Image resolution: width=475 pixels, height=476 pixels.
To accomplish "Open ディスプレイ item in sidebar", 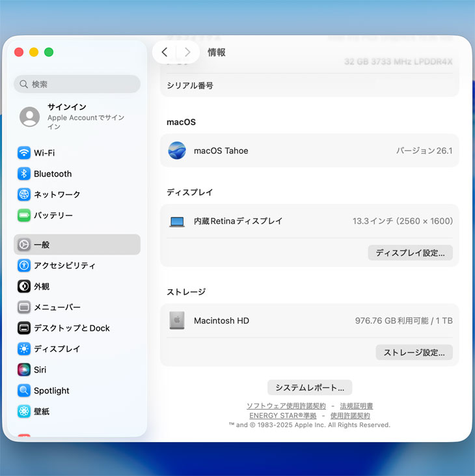I will tap(57, 349).
